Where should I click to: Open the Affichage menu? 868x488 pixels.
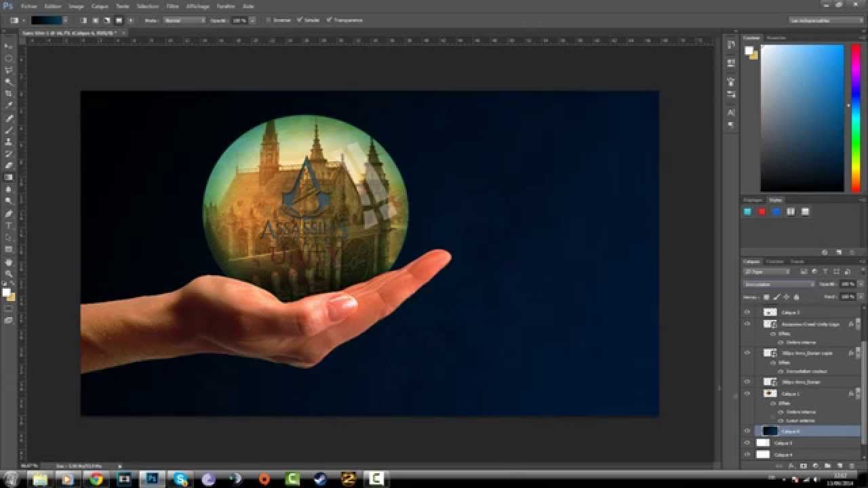coord(198,6)
